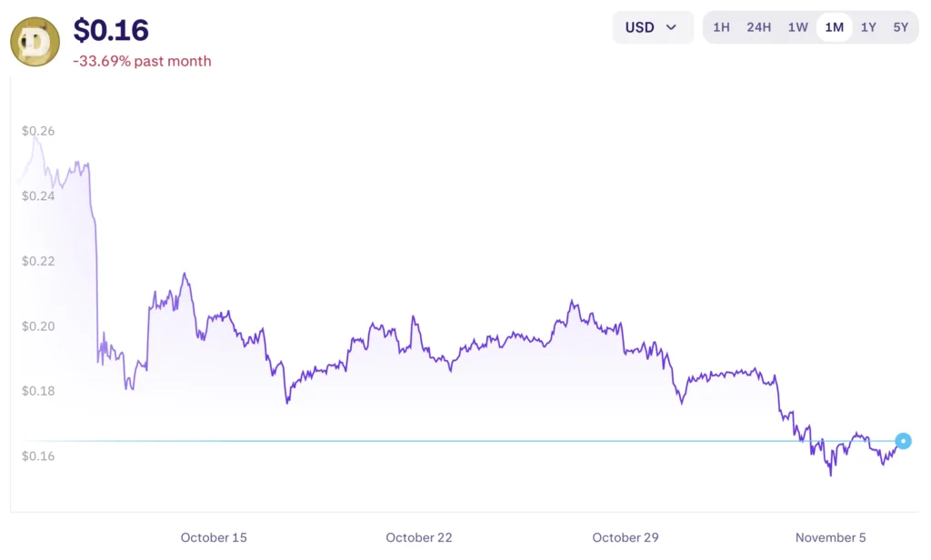Click the $0.22 y-axis label
931x560 pixels.
pyautogui.click(x=38, y=261)
